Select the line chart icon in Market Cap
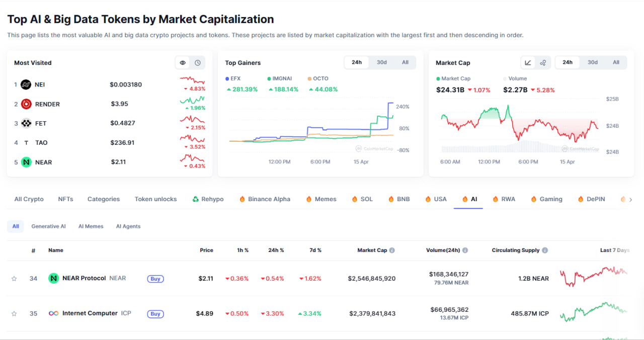The width and height of the screenshot is (644, 340). pos(528,63)
